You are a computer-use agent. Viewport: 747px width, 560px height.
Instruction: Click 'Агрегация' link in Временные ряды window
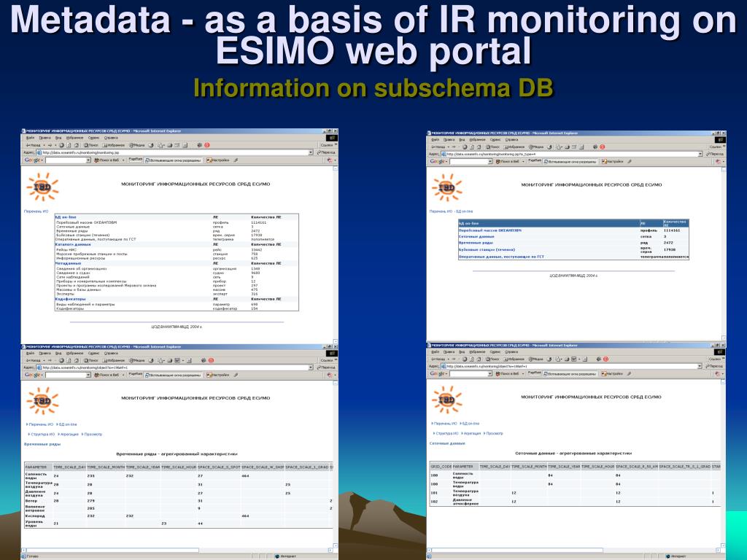[x=68, y=435]
